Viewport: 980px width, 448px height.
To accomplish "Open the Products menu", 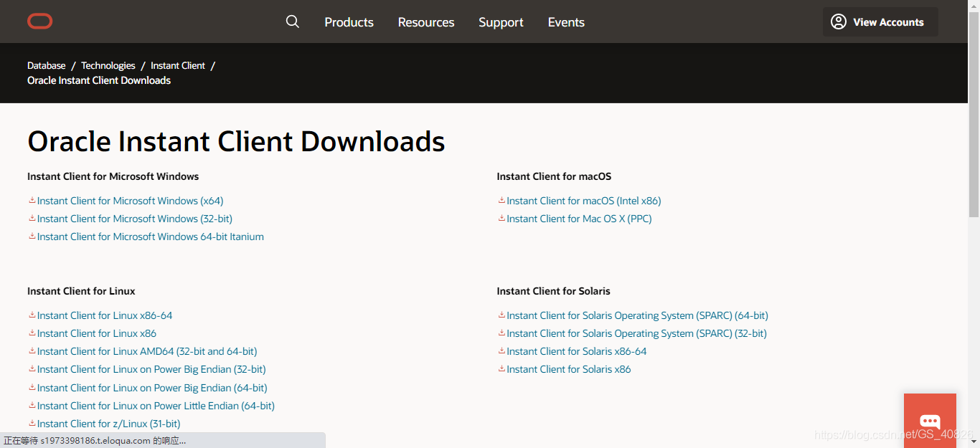I will click(x=349, y=22).
